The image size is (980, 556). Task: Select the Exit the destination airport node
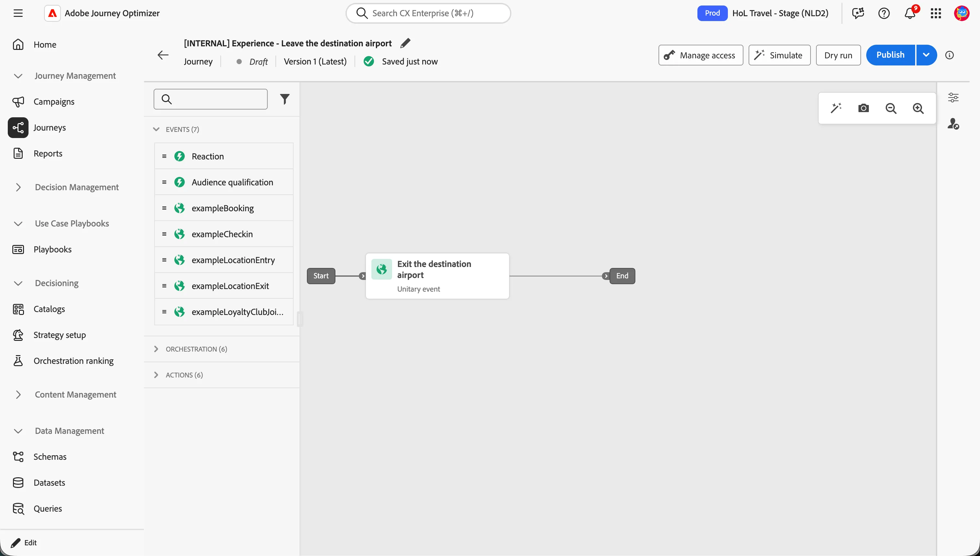pyautogui.click(x=437, y=276)
